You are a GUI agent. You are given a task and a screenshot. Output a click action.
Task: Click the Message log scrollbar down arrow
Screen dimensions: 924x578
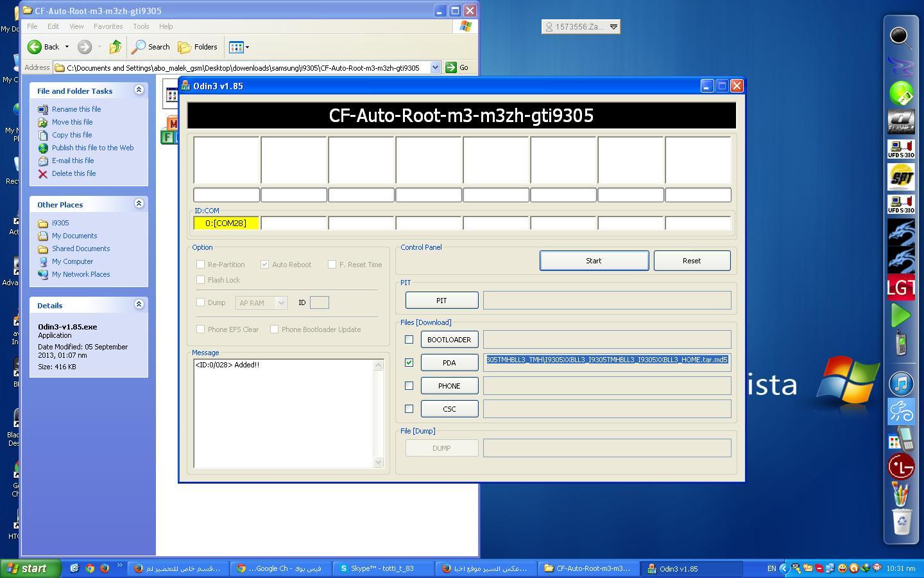378,462
